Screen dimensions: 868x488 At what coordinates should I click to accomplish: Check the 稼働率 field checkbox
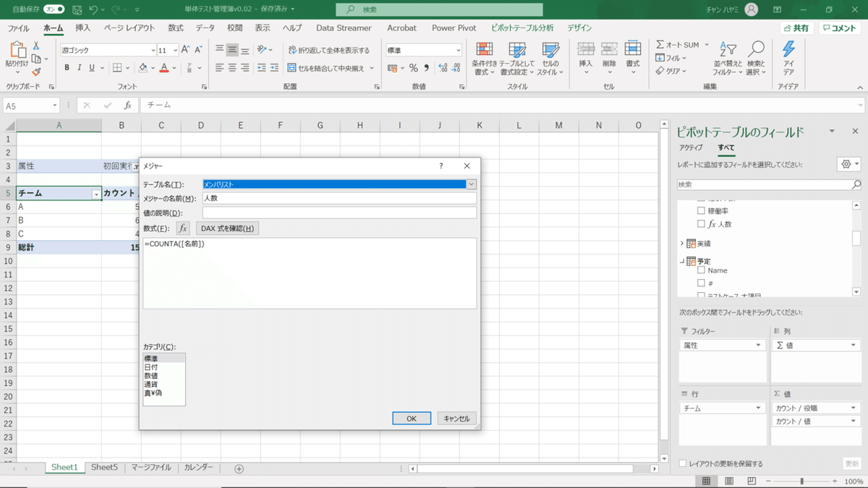701,211
